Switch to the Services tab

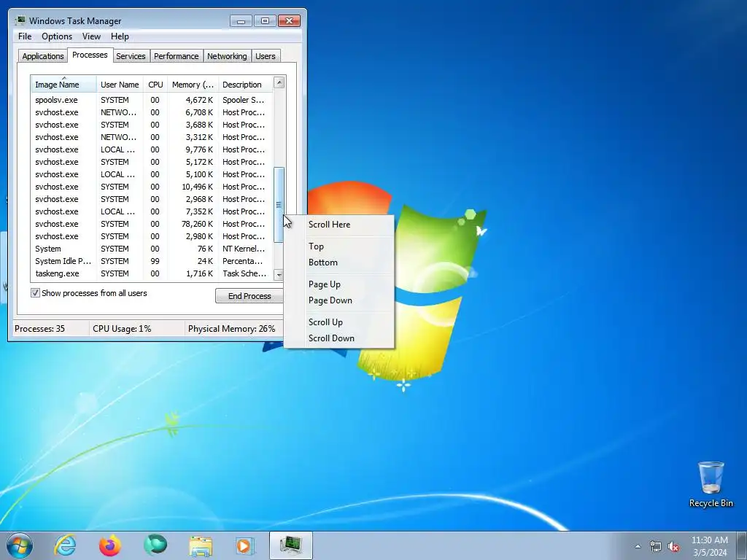tap(131, 56)
